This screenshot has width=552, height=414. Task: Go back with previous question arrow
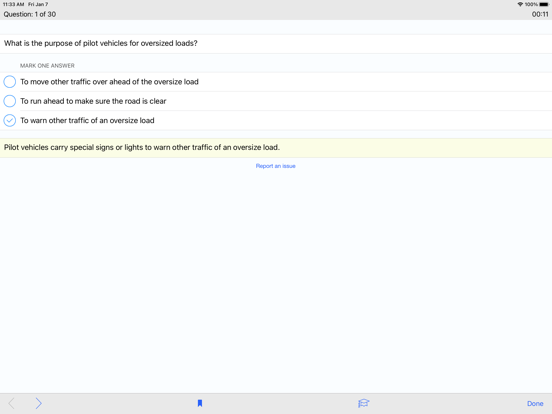pos(12,403)
